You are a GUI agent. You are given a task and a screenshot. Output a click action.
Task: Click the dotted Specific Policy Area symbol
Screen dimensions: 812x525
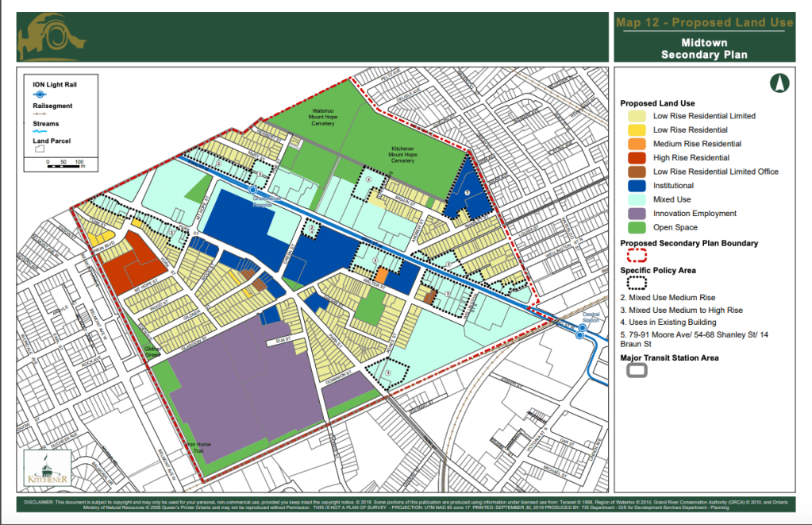pyautogui.click(x=637, y=282)
